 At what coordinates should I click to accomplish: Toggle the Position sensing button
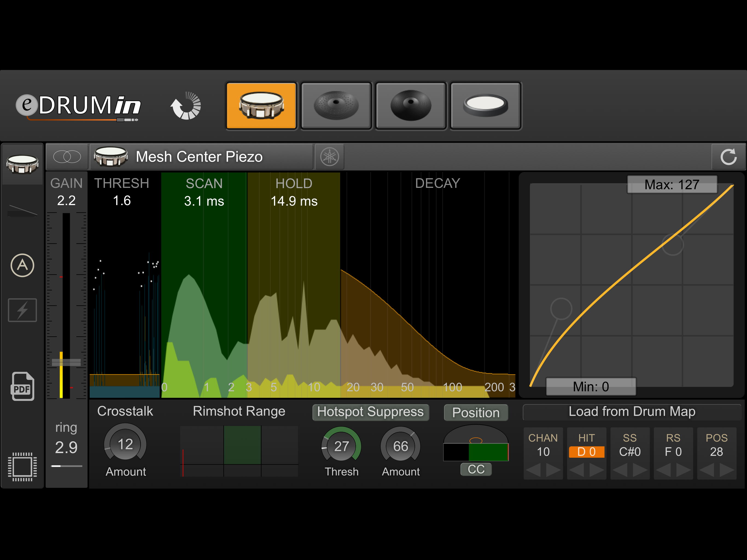point(475,413)
